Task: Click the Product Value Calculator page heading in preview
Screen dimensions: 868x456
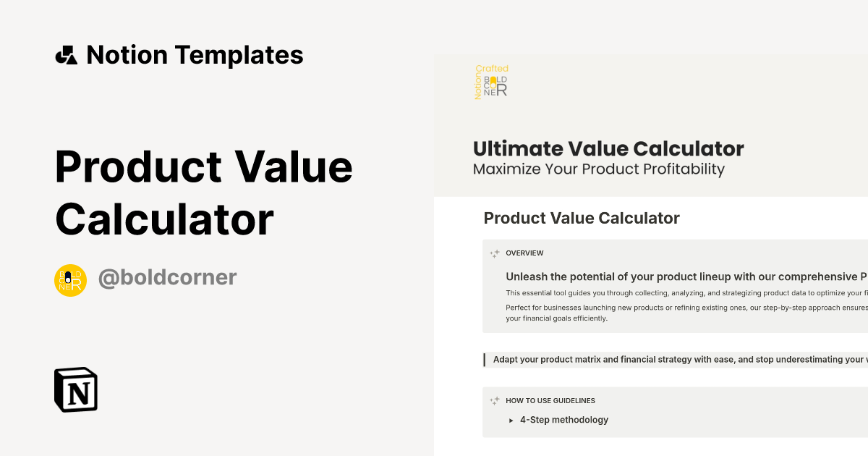Action: [x=582, y=218]
